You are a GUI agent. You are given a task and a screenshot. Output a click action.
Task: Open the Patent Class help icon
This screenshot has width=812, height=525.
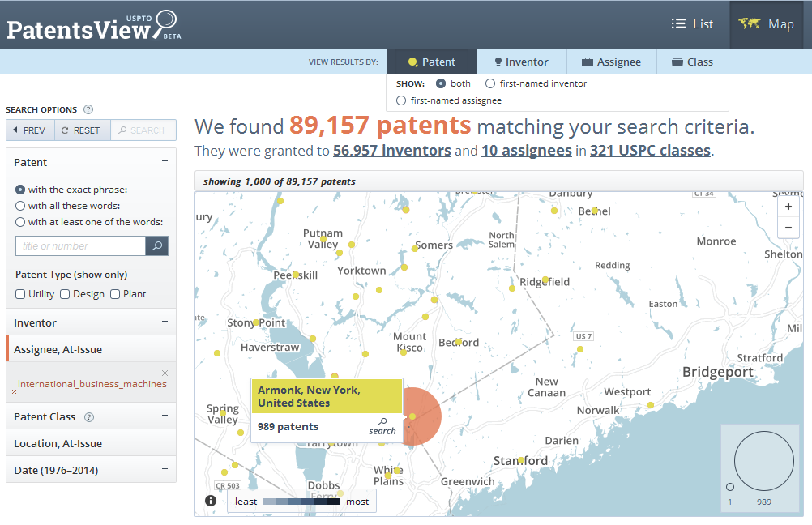coord(89,417)
